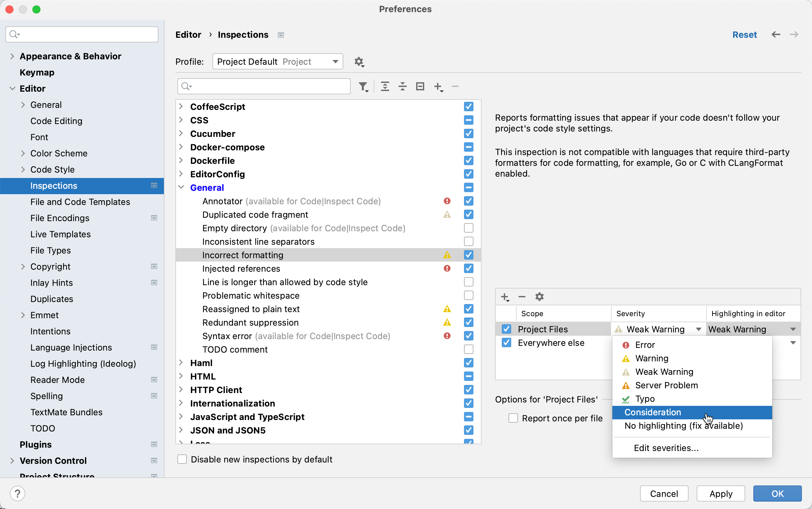Click the scope table gear icon
Screen dimensions: 812x509
point(539,297)
